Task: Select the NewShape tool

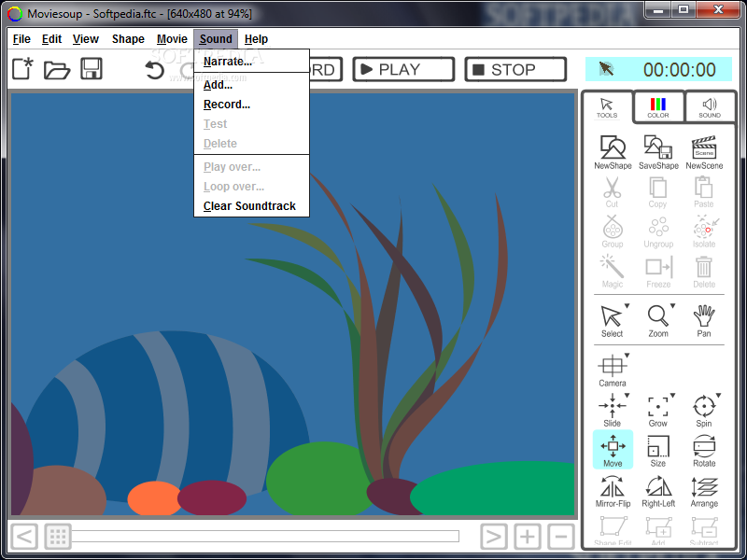Action: (x=613, y=152)
